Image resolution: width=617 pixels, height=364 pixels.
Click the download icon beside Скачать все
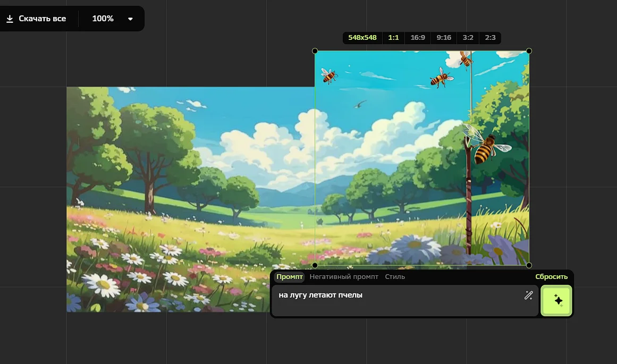[x=9, y=19]
